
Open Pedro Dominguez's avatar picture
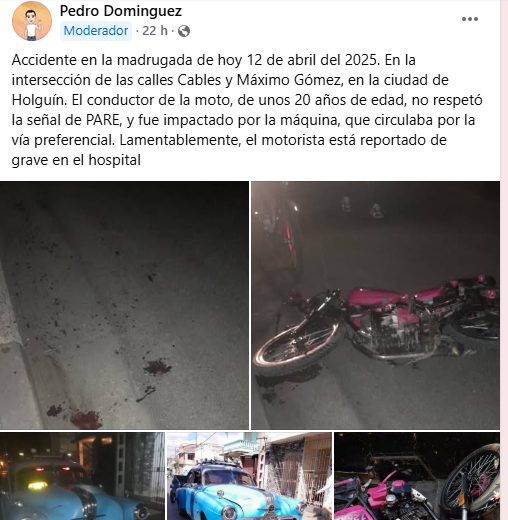32,21
